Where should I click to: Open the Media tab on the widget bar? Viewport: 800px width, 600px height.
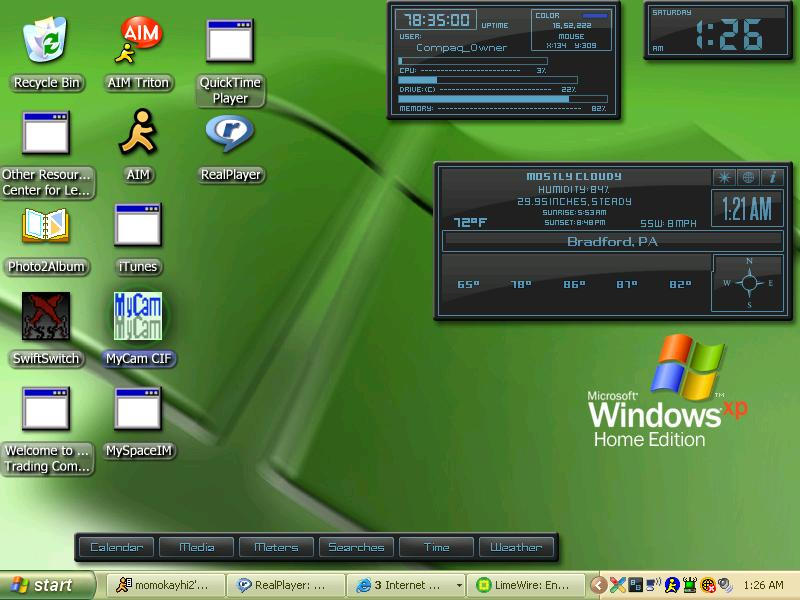pyautogui.click(x=196, y=547)
